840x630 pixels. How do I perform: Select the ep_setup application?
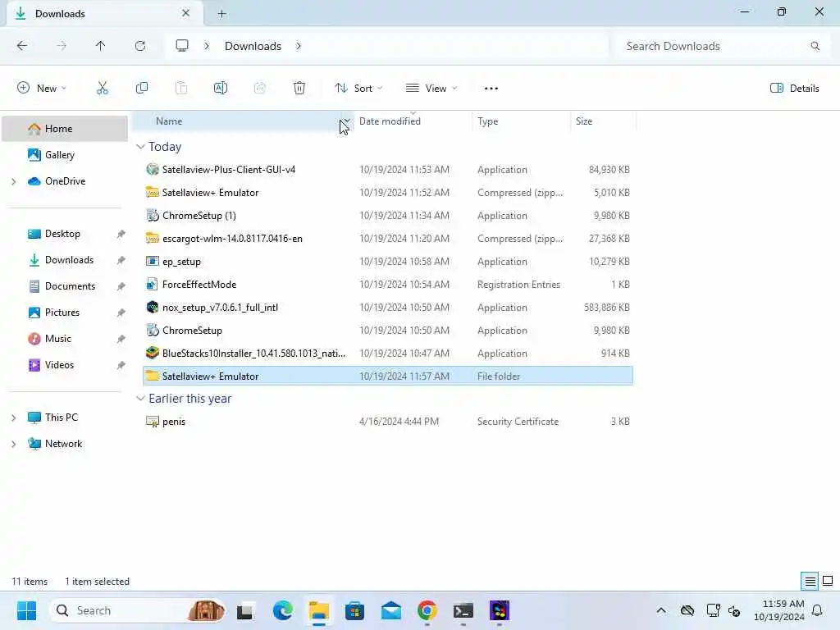click(x=388, y=262)
